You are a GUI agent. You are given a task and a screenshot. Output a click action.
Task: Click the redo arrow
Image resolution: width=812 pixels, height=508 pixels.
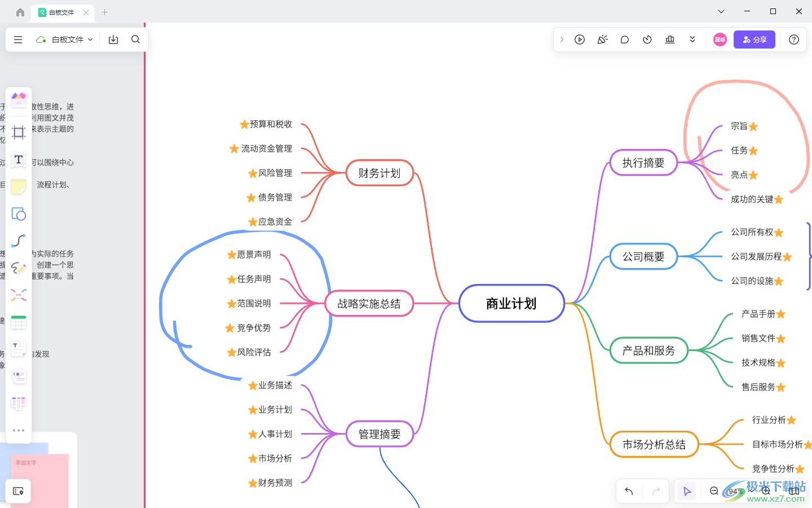point(656,491)
